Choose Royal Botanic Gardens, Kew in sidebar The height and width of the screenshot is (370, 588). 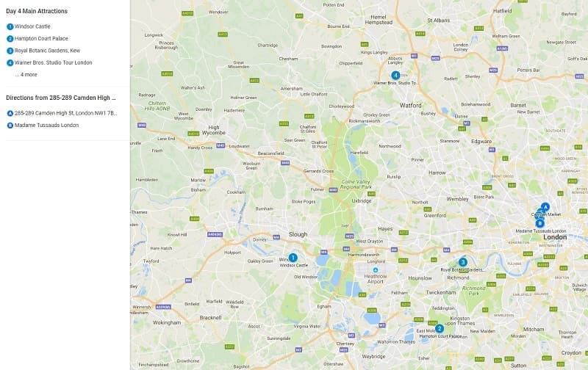[x=47, y=51]
